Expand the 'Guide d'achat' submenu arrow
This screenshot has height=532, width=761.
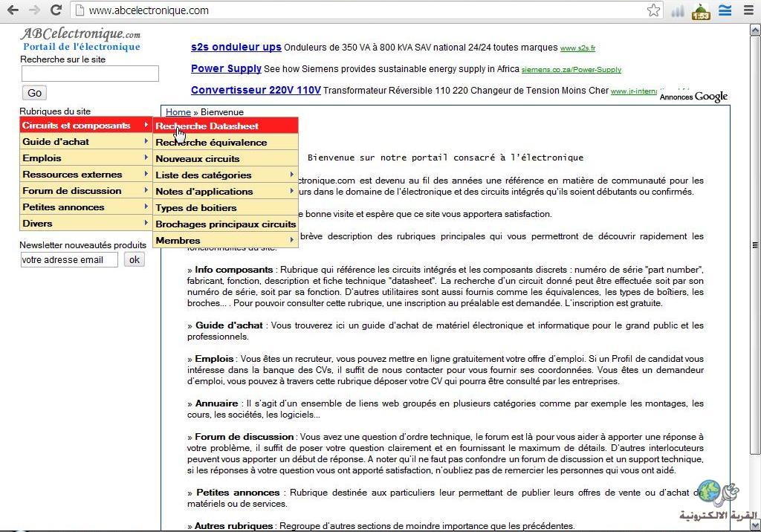(146, 141)
